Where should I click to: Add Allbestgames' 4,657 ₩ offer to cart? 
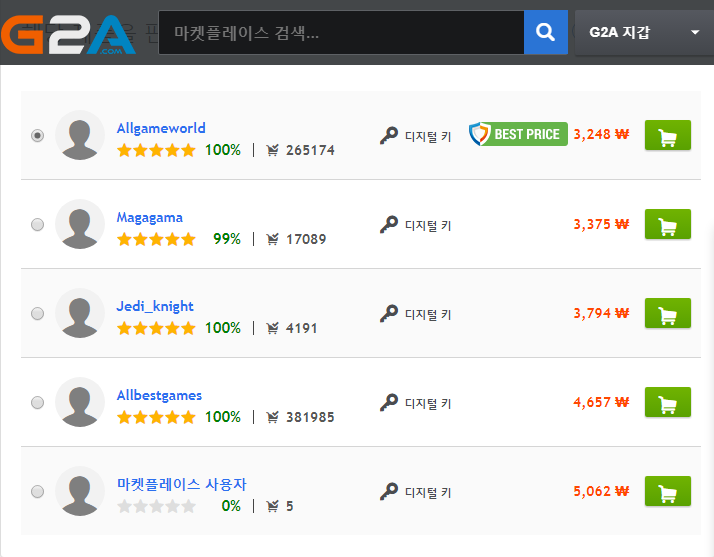click(x=668, y=402)
